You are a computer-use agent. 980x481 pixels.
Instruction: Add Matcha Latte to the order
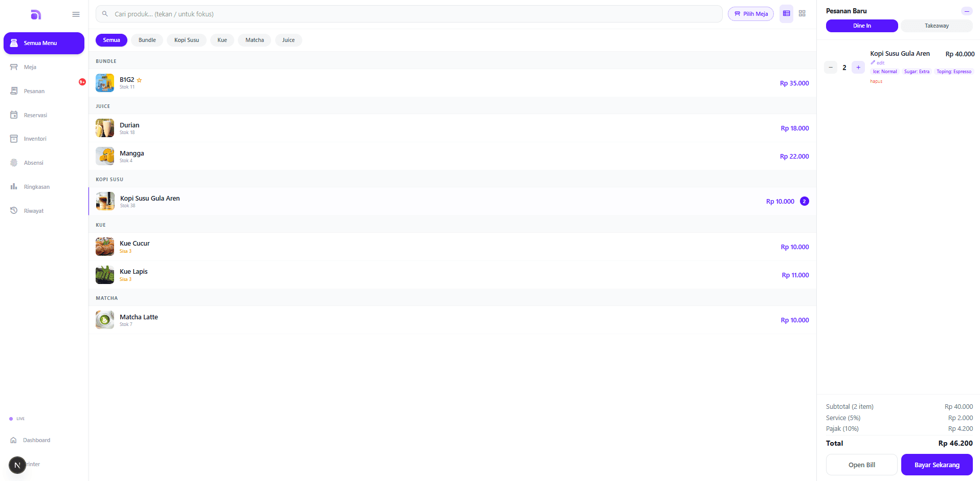[x=452, y=320]
